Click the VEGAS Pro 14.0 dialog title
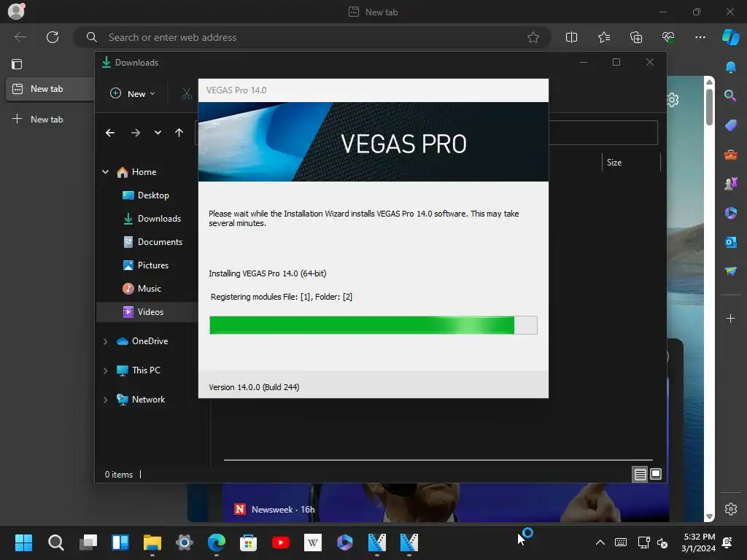 [x=236, y=90]
